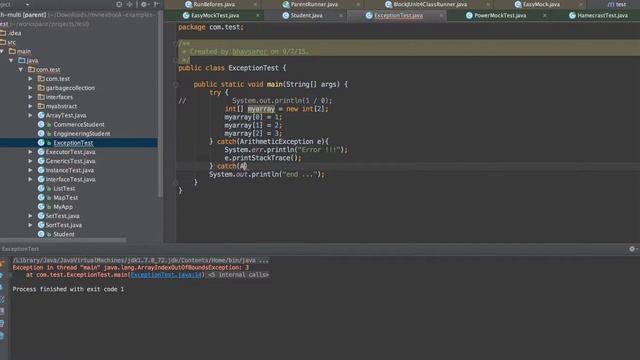
Task: Select ExceptionTest in the project tree
Action: (73, 142)
